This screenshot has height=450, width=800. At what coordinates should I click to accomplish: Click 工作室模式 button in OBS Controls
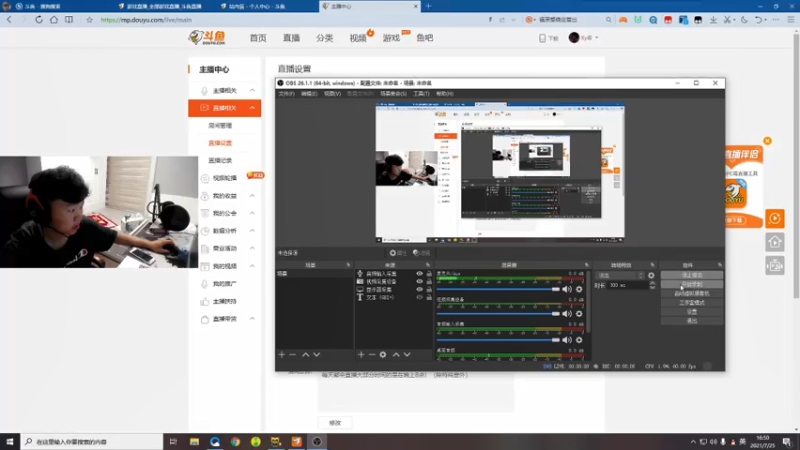click(x=692, y=303)
